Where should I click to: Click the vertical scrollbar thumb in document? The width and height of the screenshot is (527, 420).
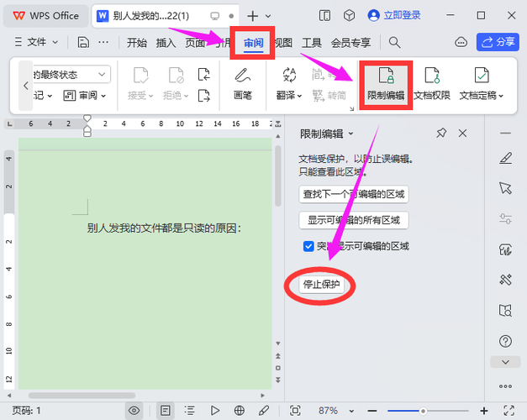pos(277,176)
